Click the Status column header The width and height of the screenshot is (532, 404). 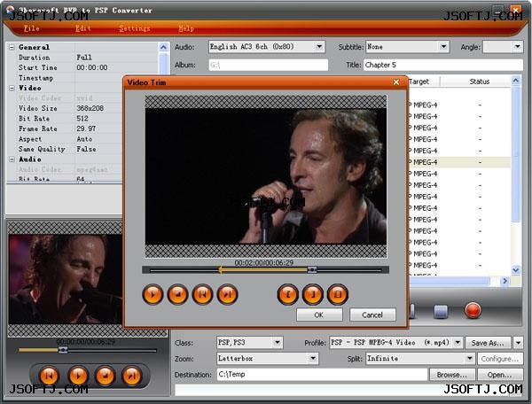click(479, 82)
